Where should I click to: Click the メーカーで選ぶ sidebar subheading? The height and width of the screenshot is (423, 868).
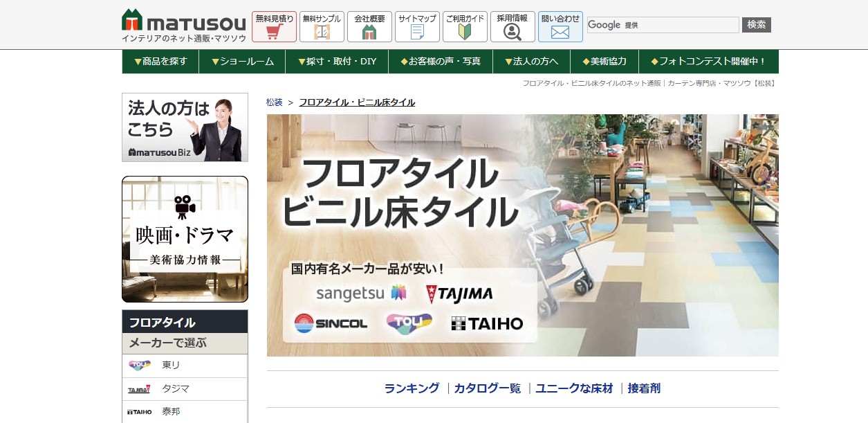(x=185, y=343)
